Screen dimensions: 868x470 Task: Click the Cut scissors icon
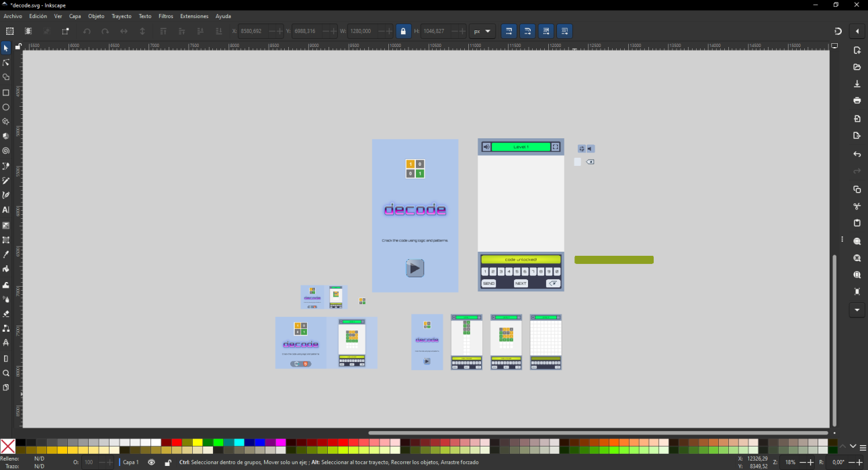(857, 206)
